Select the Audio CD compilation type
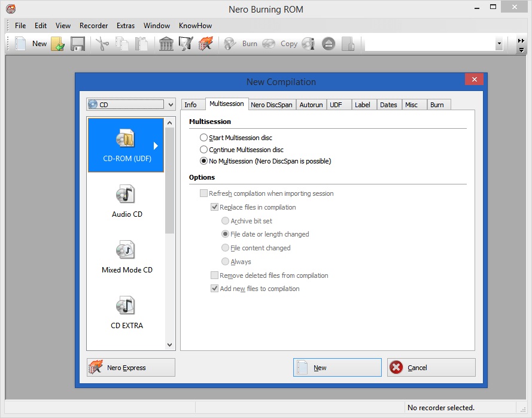 pos(127,201)
